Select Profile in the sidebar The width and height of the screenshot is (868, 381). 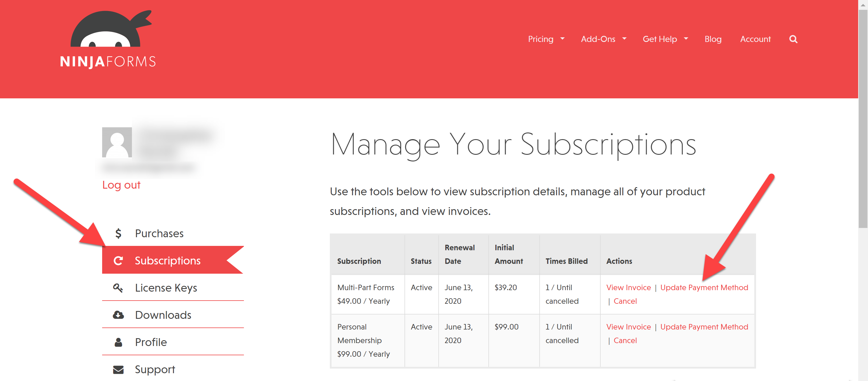coord(173,342)
